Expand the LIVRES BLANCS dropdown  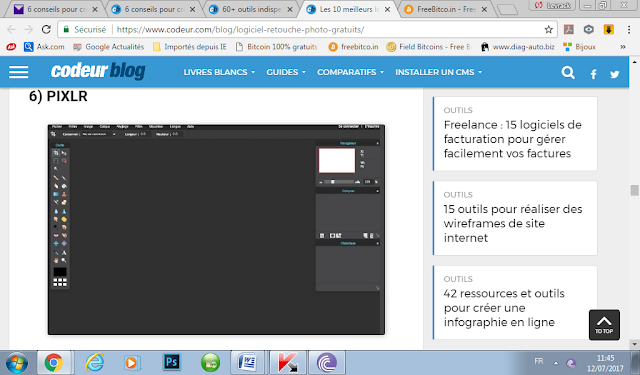[x=219, y=72]
